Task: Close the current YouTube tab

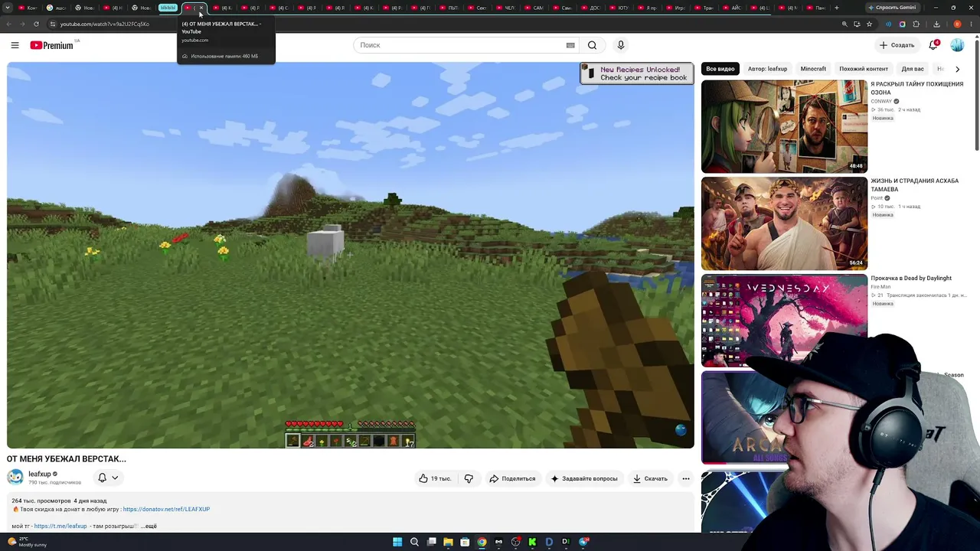Action: (x=201, y=8)
